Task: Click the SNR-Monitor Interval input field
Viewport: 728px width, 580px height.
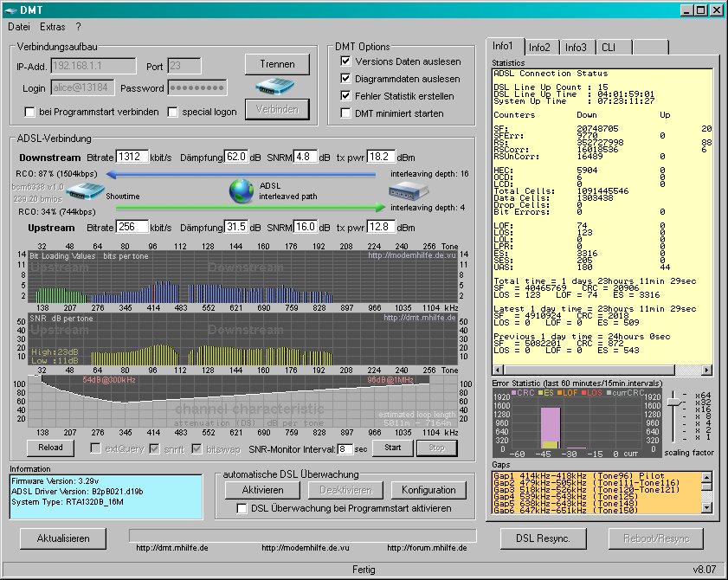Action: [345, 448]
